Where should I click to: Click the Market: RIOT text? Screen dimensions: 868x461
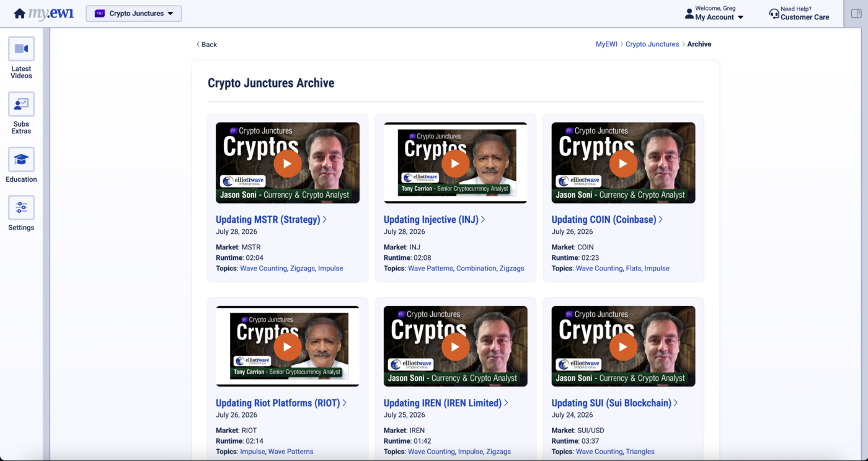coord(236,431)
